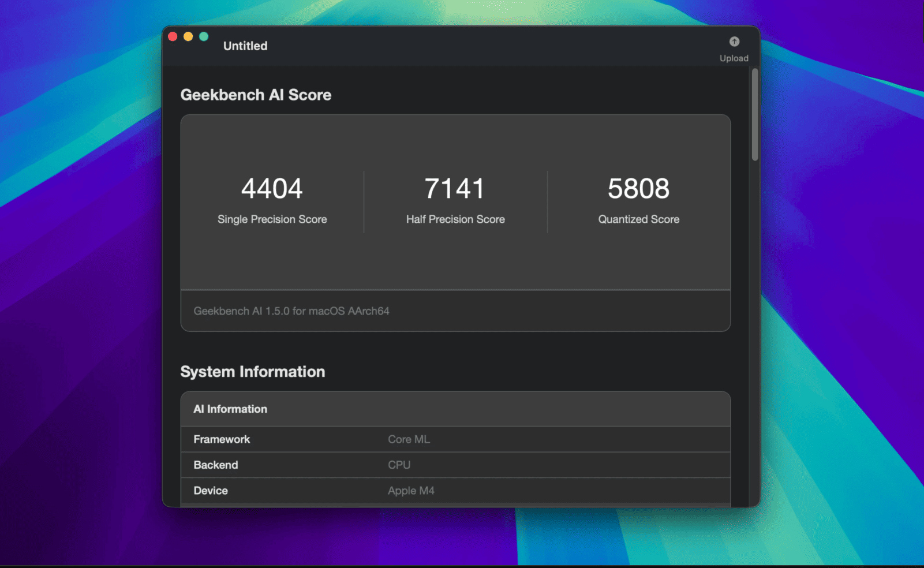Minimize the window with the yellow button
The image size is (924, 568).
(188, 36)
